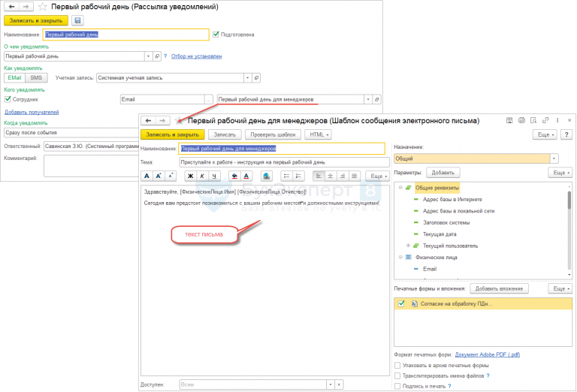Click the insert picture icon in editor toolbar
Screen dimensions: 577x392
click(x=267, y=176)
